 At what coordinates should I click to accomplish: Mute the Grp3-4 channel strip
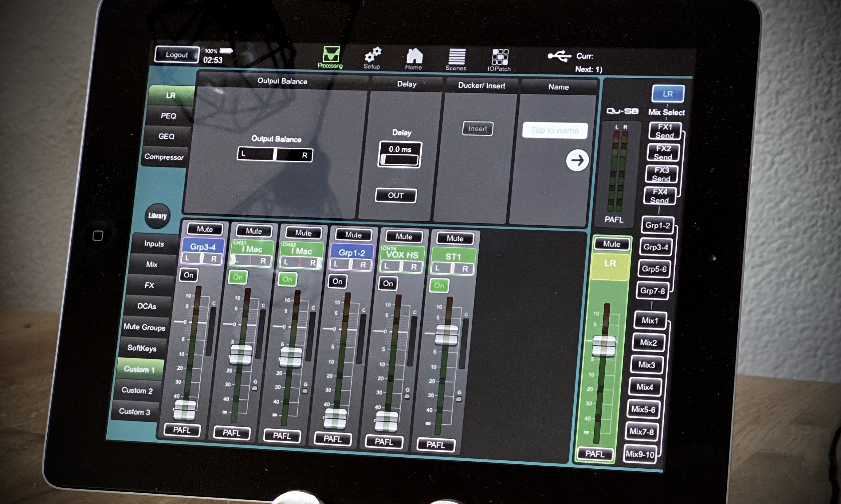pos(205,229)
